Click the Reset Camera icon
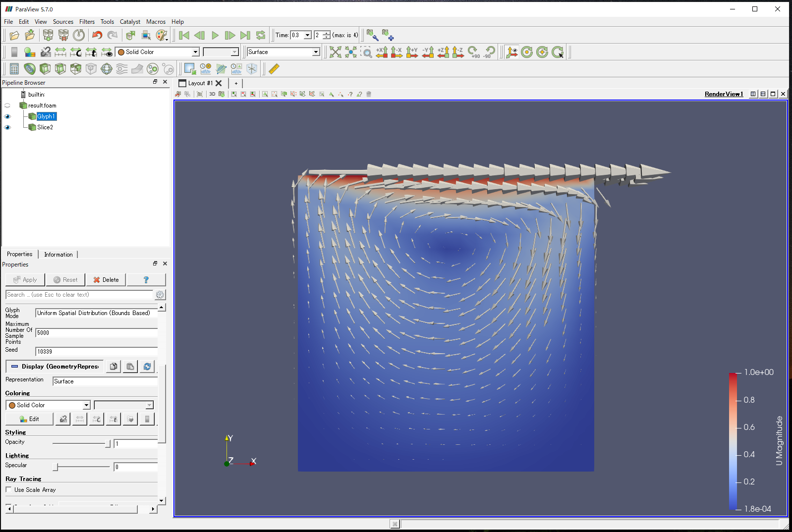This screenshot has height=532, width=792. click(x=336, y=52)
